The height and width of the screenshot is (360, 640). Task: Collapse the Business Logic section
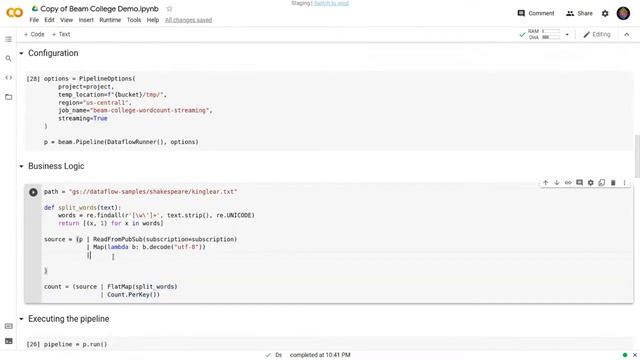tap(22, 167)
